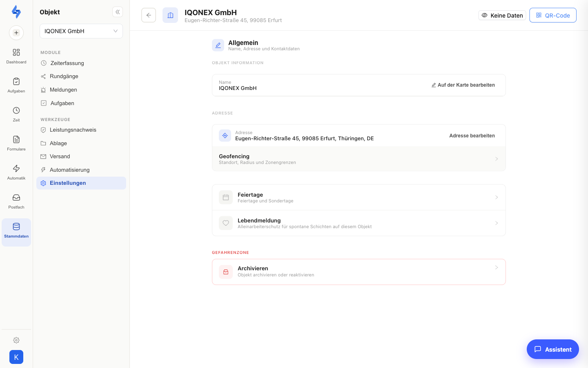
Task: Click the QR-Code button
Action: (553, 15)
